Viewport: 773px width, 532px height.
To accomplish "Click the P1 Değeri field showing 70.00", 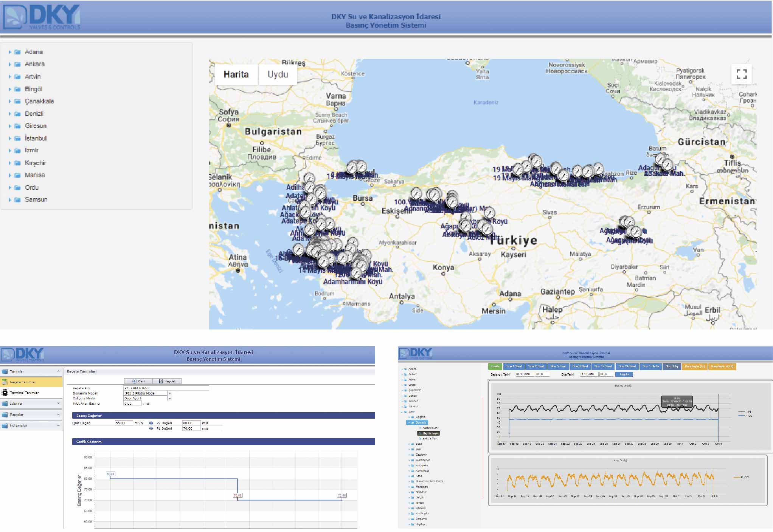I will (191, 428).
